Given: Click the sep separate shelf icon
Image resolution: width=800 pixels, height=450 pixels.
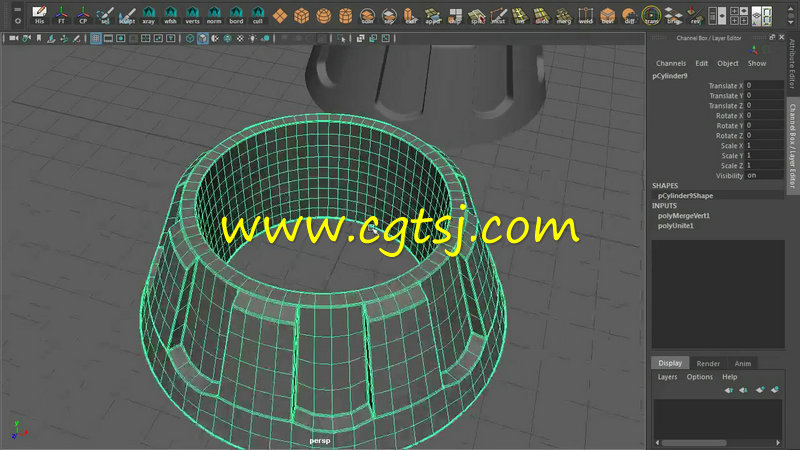Looking at the screenshot, I should [389, 15].
